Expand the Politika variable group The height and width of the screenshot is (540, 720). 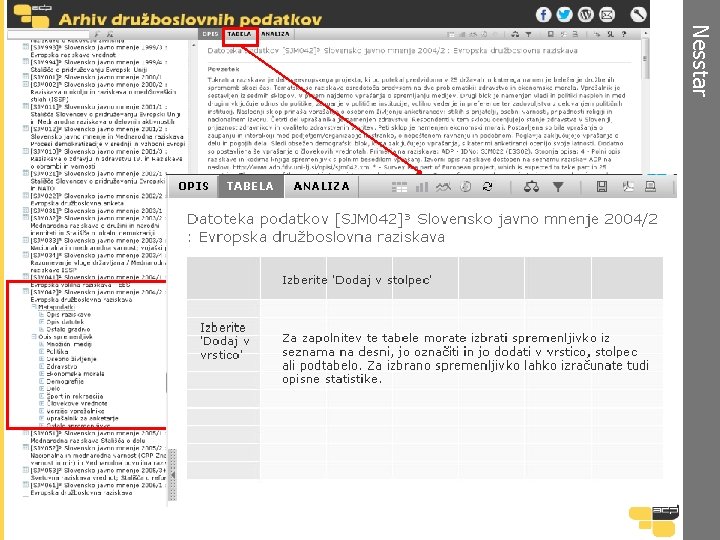point(41,351)
